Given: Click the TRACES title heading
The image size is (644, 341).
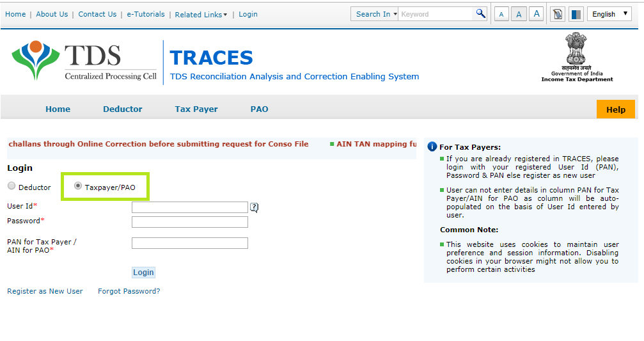Looking at the screenshot, I should point(211,58).
